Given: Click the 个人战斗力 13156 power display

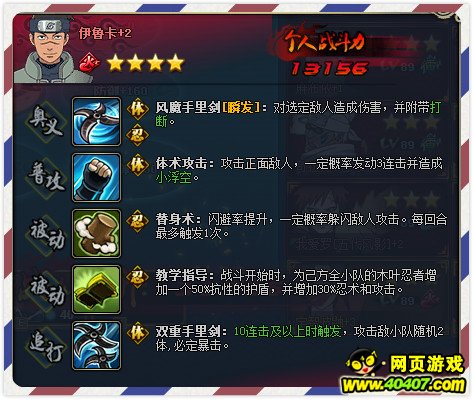Looking at the screenshot, I should (327, 50).
